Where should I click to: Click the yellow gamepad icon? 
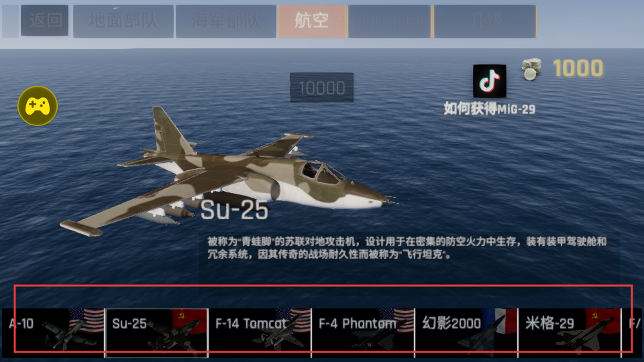(38, 106)
